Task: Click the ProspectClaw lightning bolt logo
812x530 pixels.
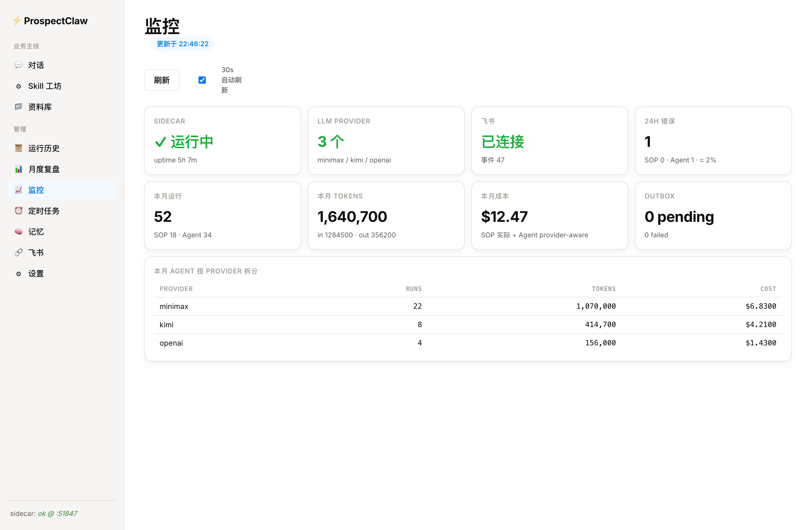Action: pyautogui.click(x=17, y=21)
